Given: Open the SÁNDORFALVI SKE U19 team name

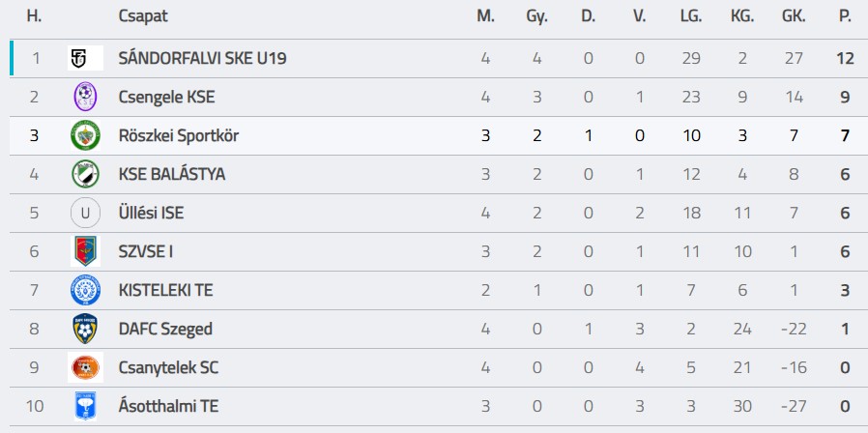Looking at the screenshot, I should (x=202, y=58).
